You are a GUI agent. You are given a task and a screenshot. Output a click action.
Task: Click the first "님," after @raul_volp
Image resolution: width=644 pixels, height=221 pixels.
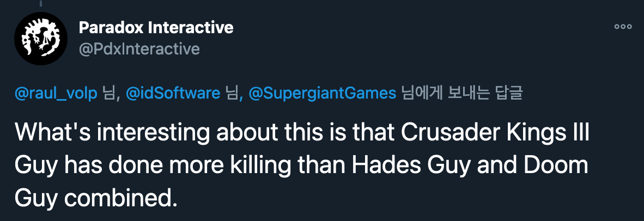tap(111, 94)
